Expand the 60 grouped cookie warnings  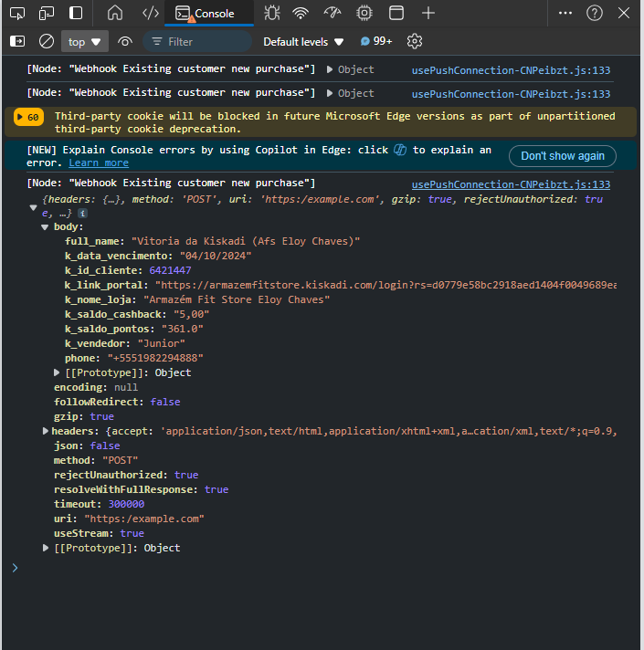[x=28, y=118]
